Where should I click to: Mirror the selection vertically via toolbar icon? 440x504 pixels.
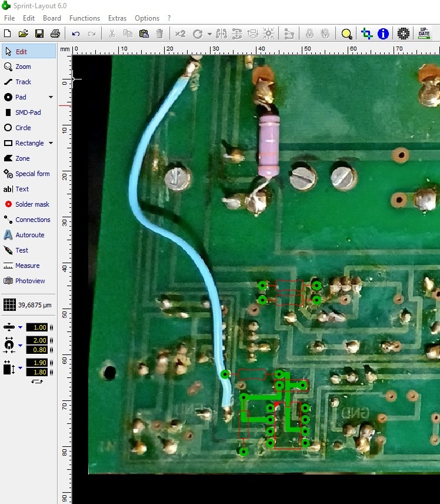coord(237,34)
